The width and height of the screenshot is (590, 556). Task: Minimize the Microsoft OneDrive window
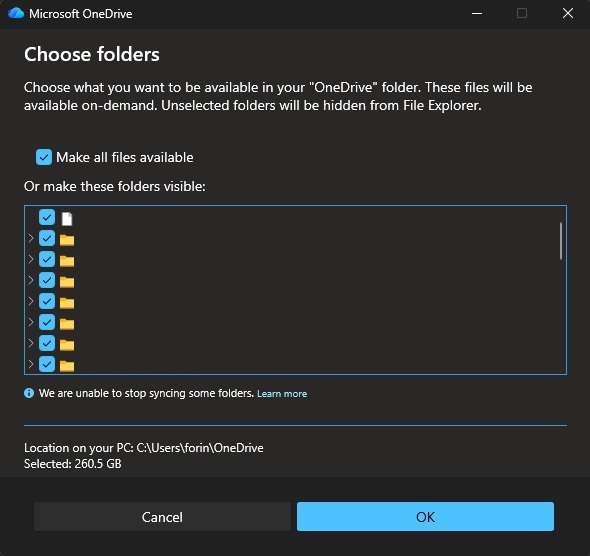477,14
